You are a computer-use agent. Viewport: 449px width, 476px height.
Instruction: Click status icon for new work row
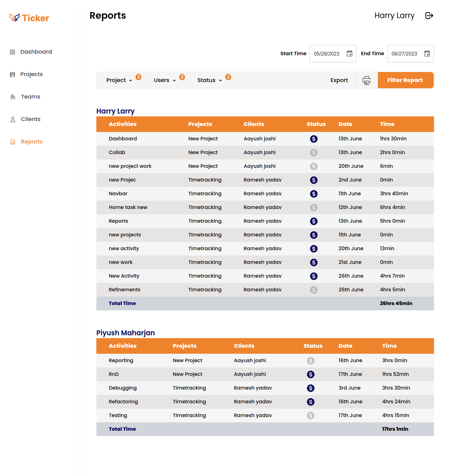[314, 262]
